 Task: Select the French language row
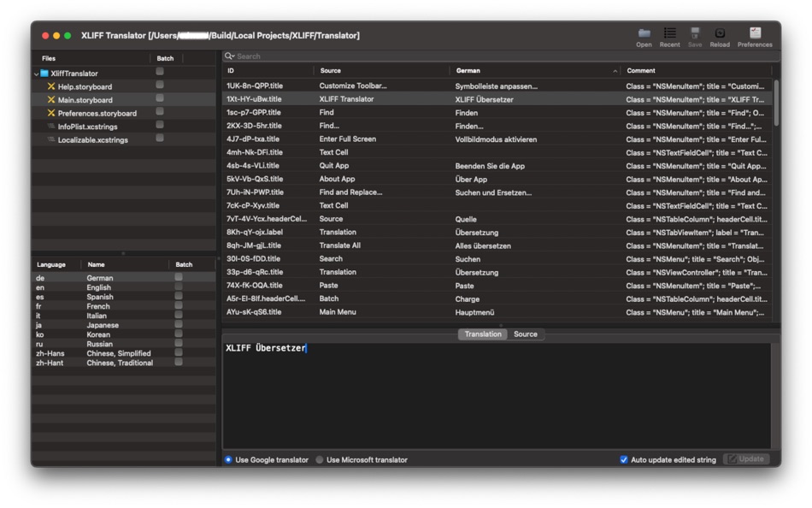click(x=123, y=306)
